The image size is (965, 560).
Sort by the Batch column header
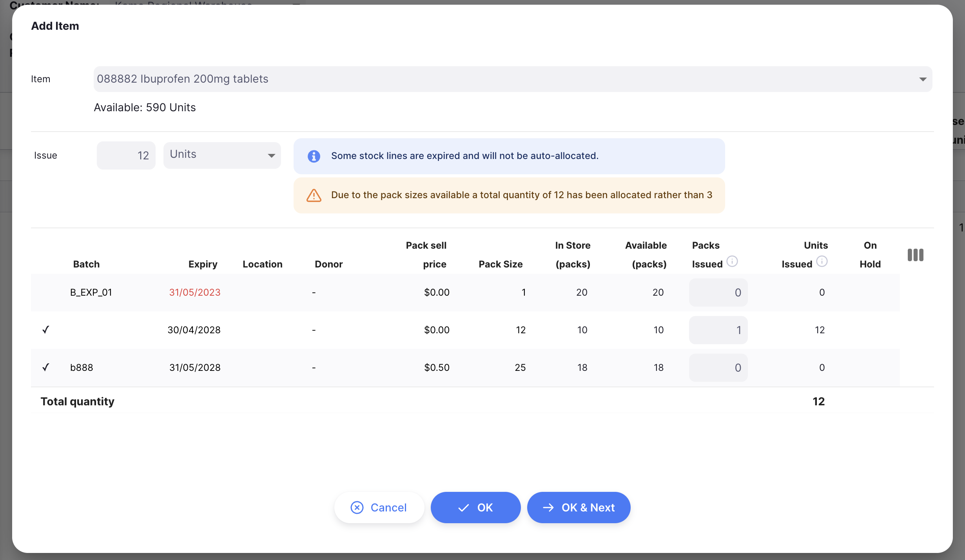[x=86, y=264]
